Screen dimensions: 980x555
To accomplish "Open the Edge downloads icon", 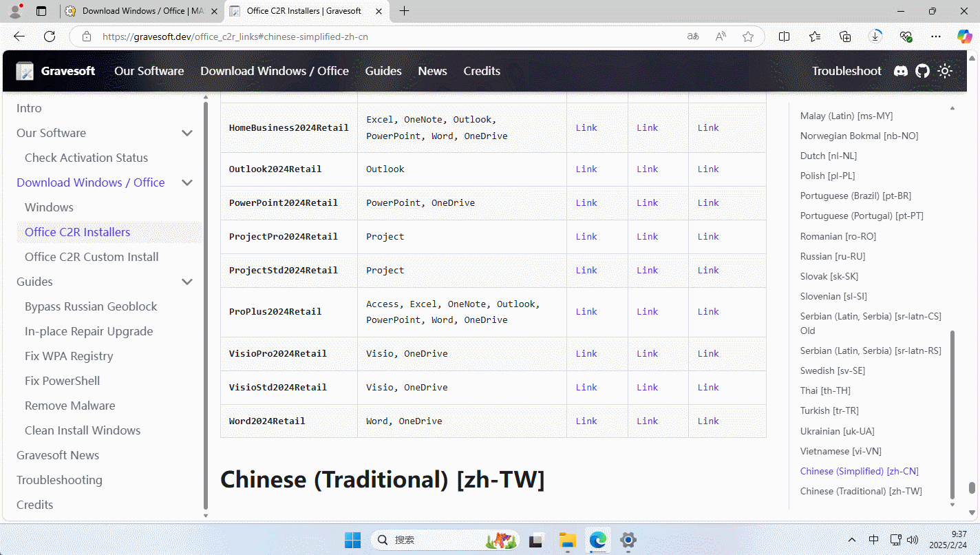I will point(875,36).
